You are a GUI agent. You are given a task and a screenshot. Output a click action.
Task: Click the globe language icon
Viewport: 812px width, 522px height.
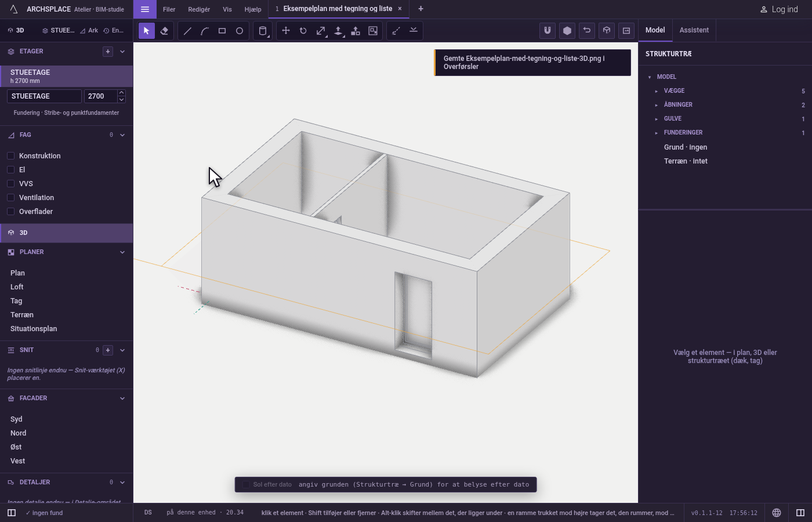tap(777, 513)
